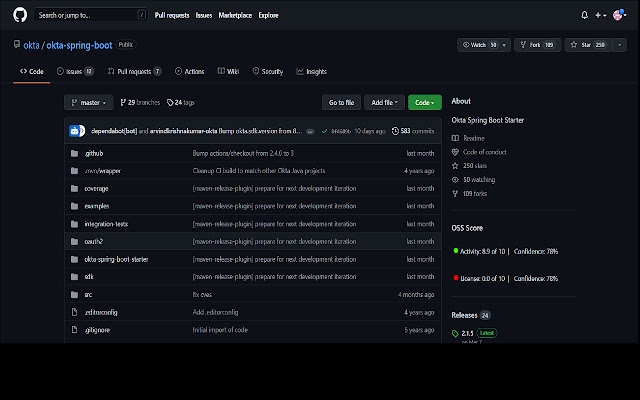640x400 pixels.
Task: Open the 'Initial import of code' commit message
Action: 220,330
